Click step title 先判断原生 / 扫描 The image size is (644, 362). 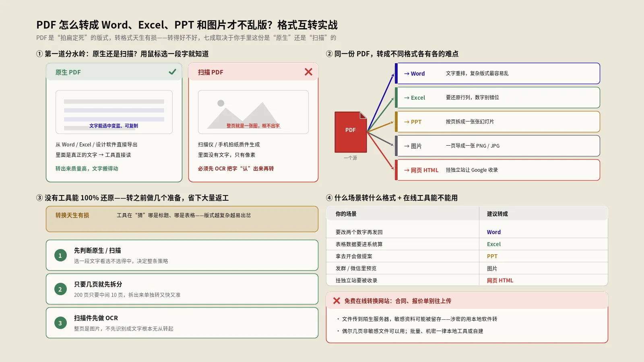97,250
